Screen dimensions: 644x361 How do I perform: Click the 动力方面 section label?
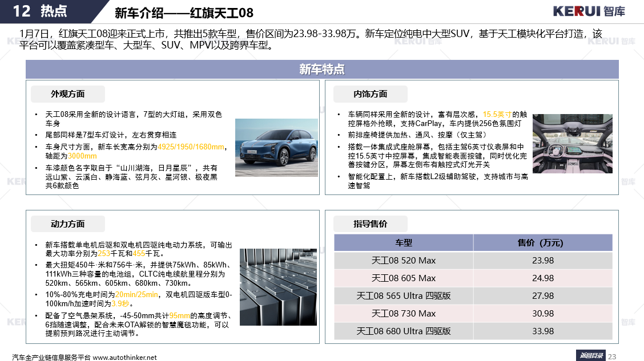(x=68, y=224)
